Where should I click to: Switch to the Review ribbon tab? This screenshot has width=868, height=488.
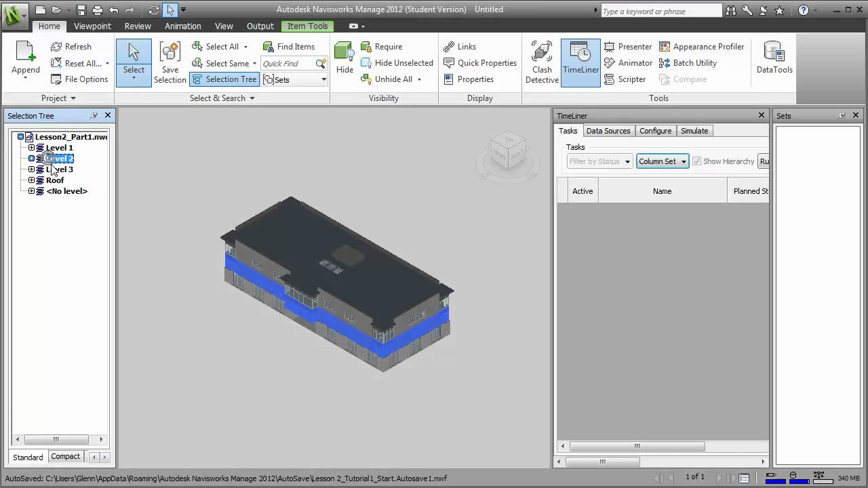[138, 26]
